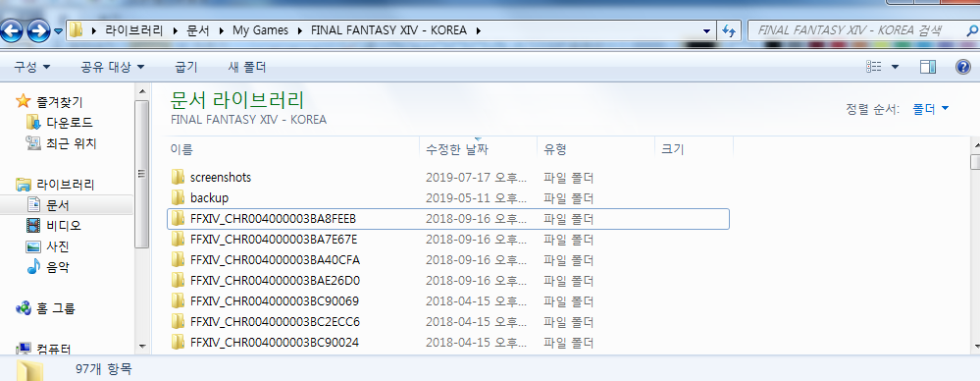This screenshot has width=980, height=381.
Task: Open the 정렬 순서 폴더 dropdown
Action: tap(931, 109)
